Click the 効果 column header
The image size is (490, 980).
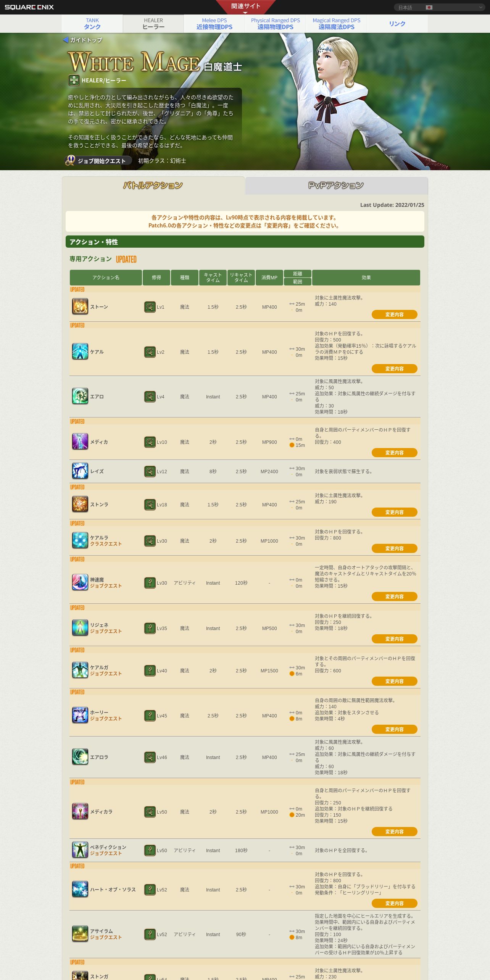point(366,277)
